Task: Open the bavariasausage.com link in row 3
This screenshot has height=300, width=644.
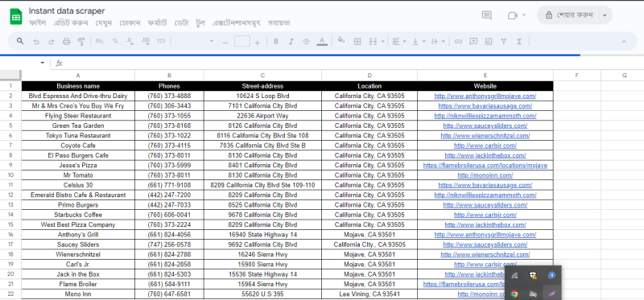Action: point(485,106)
